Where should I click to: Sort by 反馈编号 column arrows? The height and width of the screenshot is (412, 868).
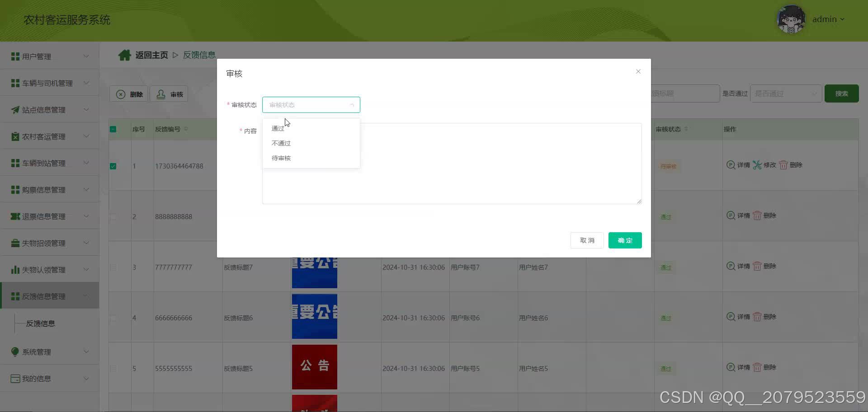pos(186,129)
